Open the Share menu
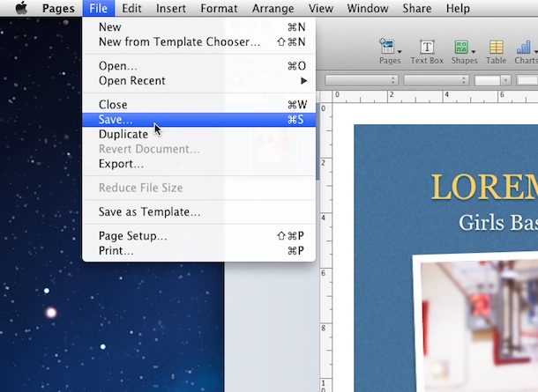The image size is (538, 392). [x=417, y=8]
